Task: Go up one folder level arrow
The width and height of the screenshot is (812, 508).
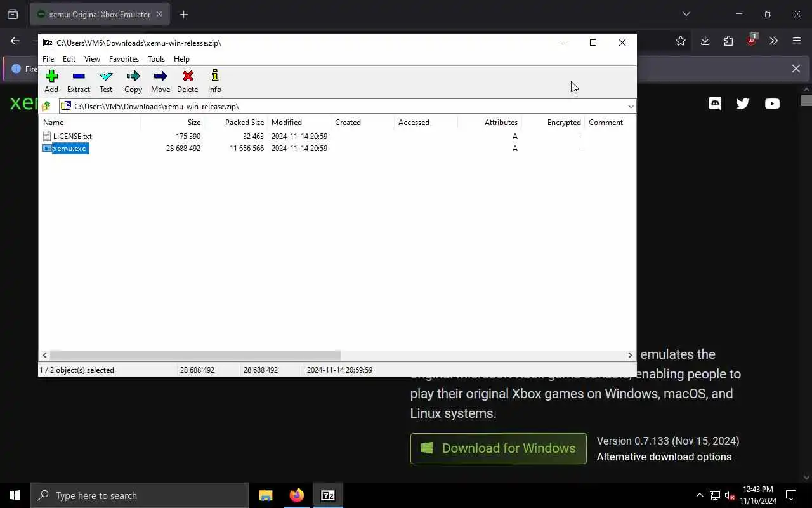Action: click(46, 106)
